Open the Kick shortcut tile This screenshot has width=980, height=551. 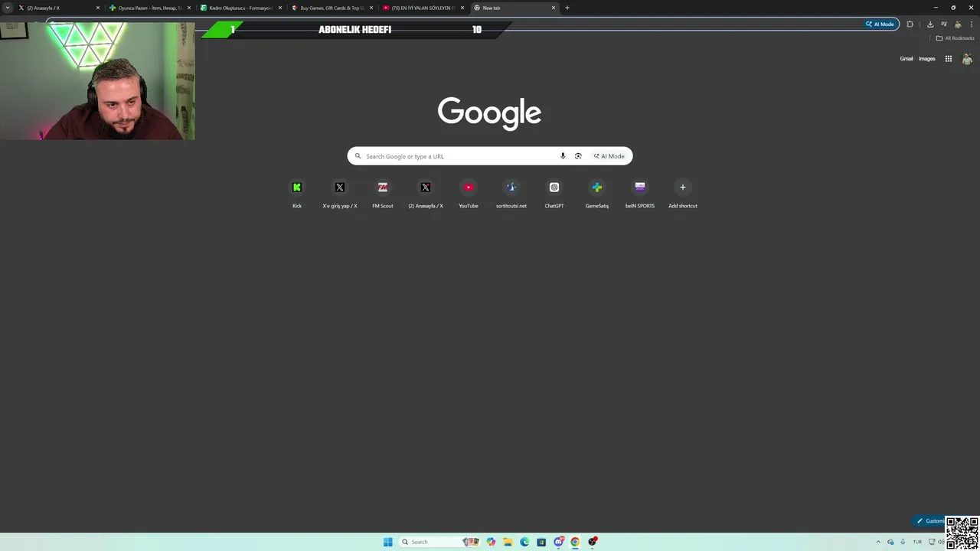click(297, 193)
